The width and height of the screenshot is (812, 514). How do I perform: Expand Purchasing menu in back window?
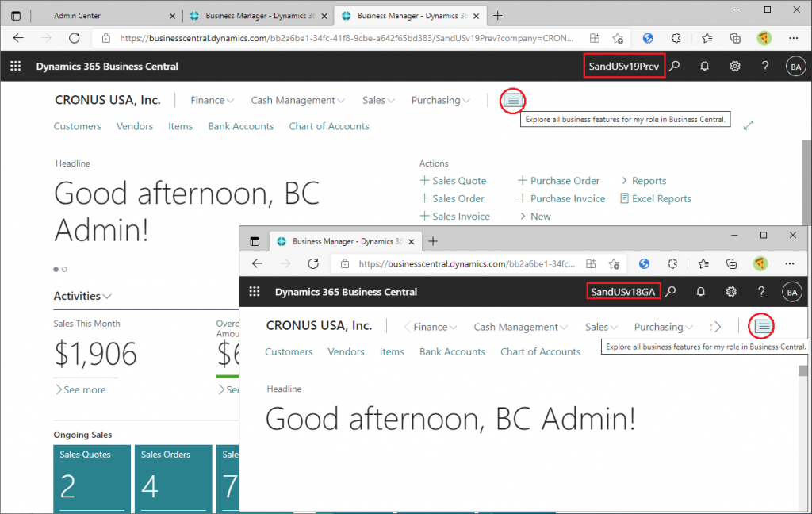click(441, 100)
